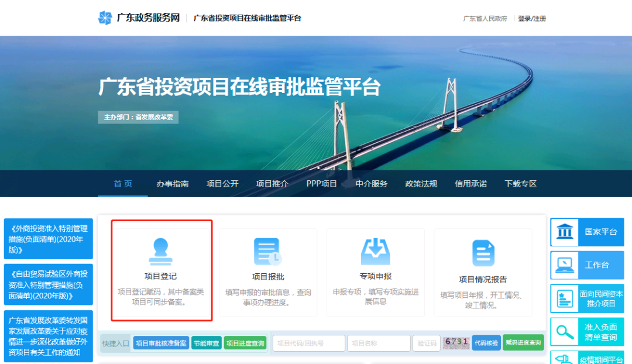
Task: Open the PPP项目 menu item
Action: 322,184
